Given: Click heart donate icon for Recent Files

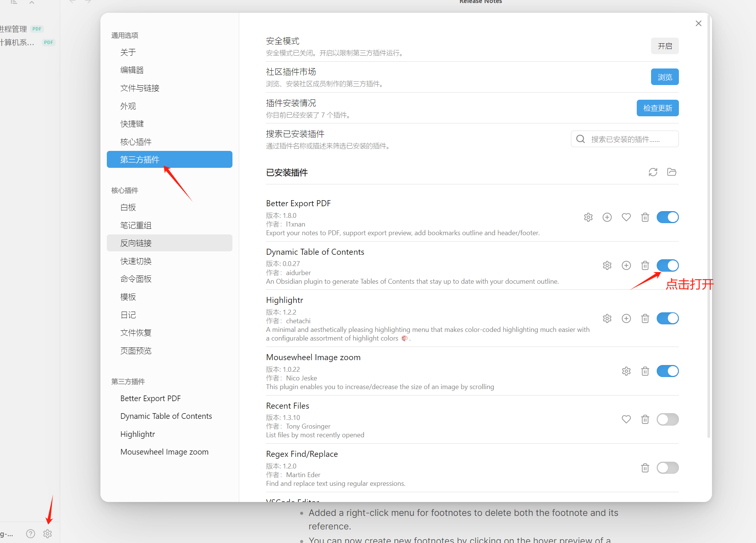Looking at the screenshot, I should [x=626, y=419].
